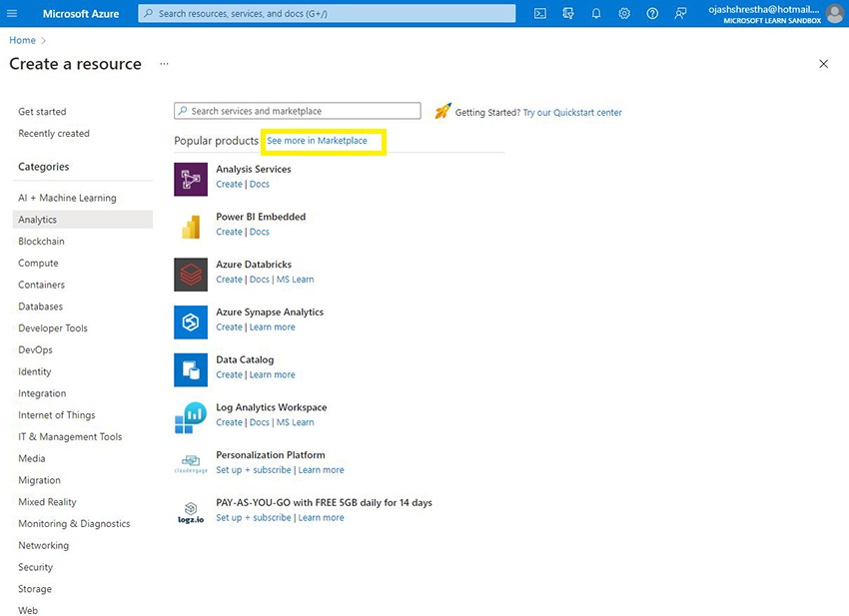Focus the global search resources box
Image resolution: width=849 pixels, height=616 pixels.
(327, 14)
